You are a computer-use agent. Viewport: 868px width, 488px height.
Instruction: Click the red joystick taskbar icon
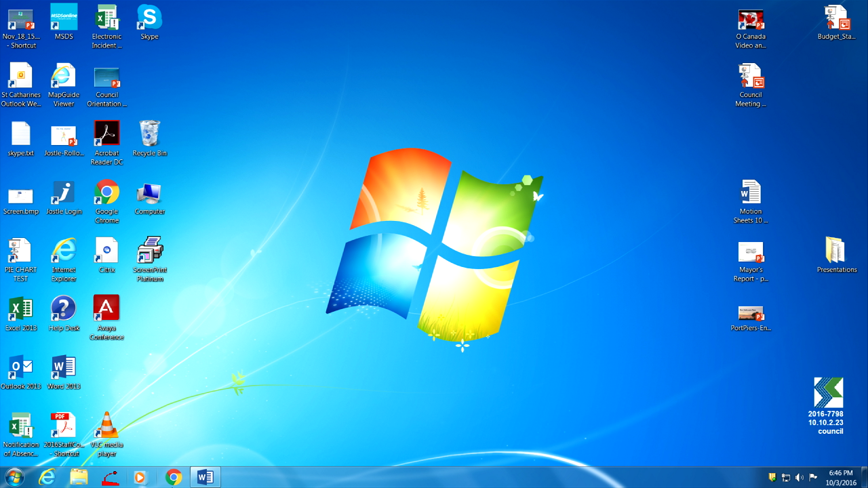(x=111, y=477)
